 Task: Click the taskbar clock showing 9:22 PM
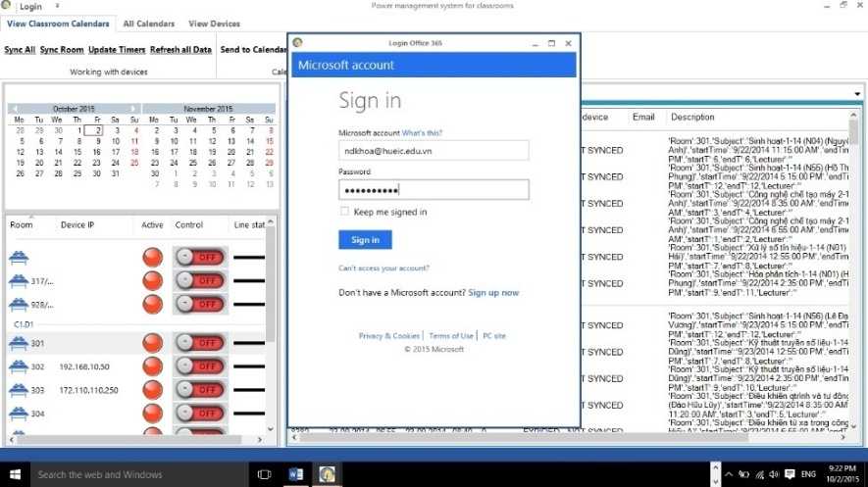coord(842,473)
